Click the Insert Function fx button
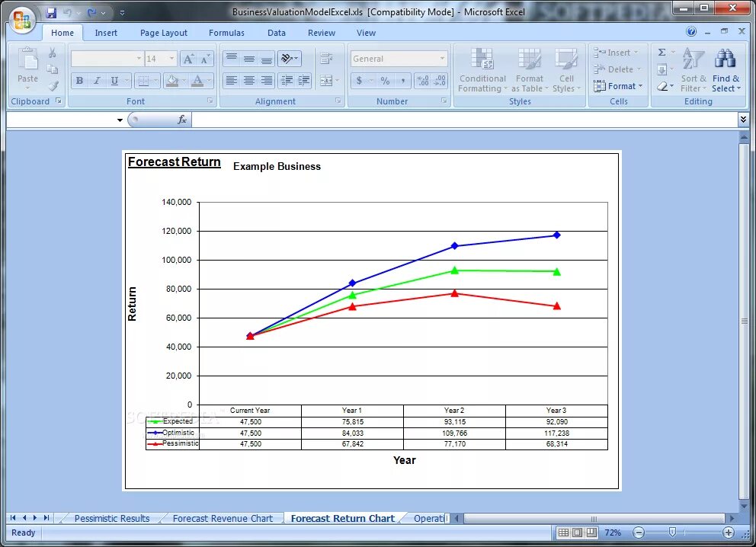Image resolution: width=756 pixels, height=547 pixels. pyautogui.click(x=182, y=120)
